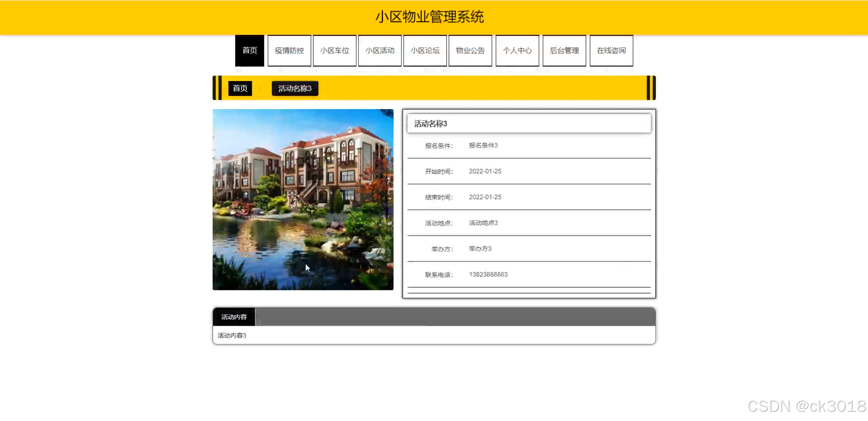This screenshot has height=421, width=868.
Task: Click the 首页 breadcrumb link
Action: pos(240,89)
